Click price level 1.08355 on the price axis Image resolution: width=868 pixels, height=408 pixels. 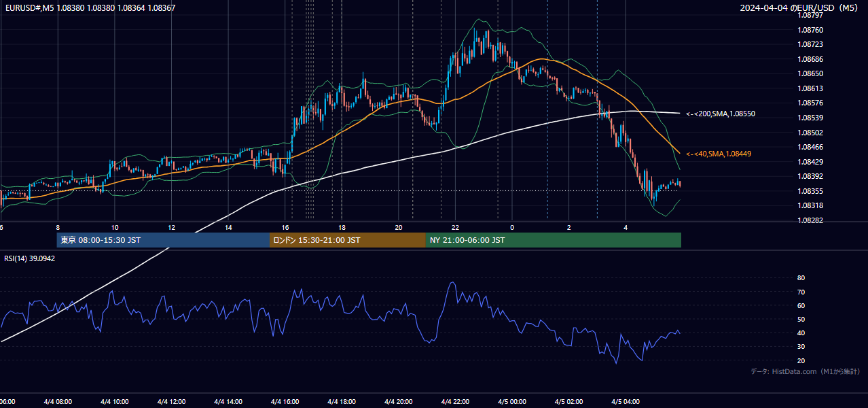click(x=810, y=191)
